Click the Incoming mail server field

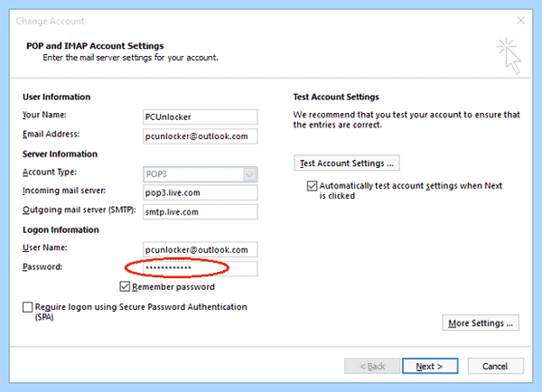[201, 192]
